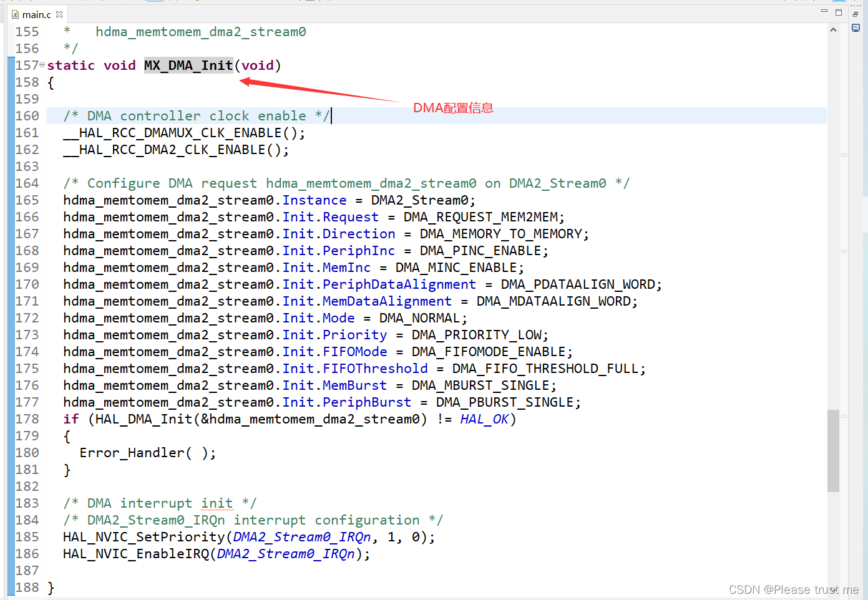Click the DMA controller clock enable comment
The height and width of the screenshot is (600, 868).
[193, 115]
